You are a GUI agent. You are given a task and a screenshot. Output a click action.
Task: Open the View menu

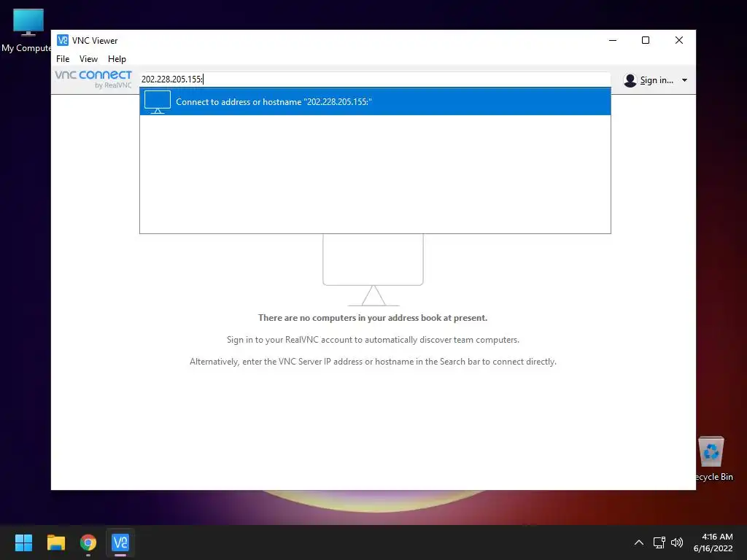click(x=88, y=58)
